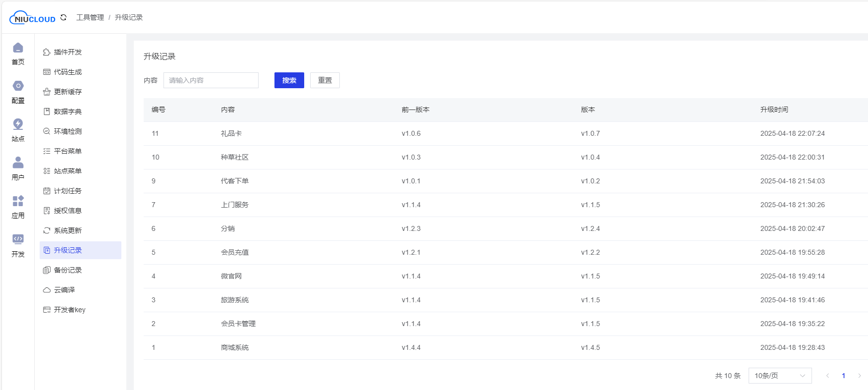Click pagination next page arrow
868x390 pixels.
click(x=860, y=376)
